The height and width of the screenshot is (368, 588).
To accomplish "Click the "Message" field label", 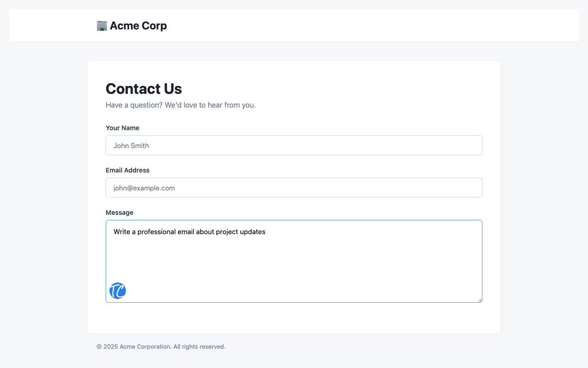I will 119,213.
